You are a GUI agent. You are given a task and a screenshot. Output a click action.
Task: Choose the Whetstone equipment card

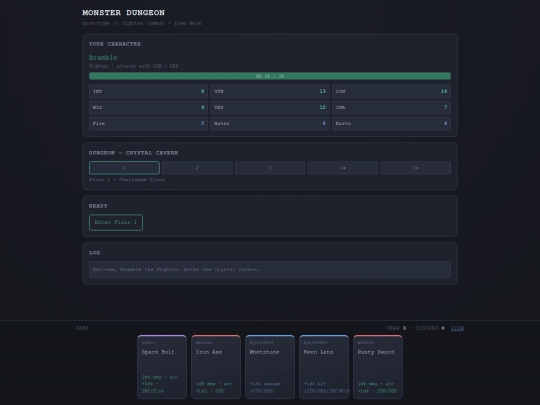270,367
